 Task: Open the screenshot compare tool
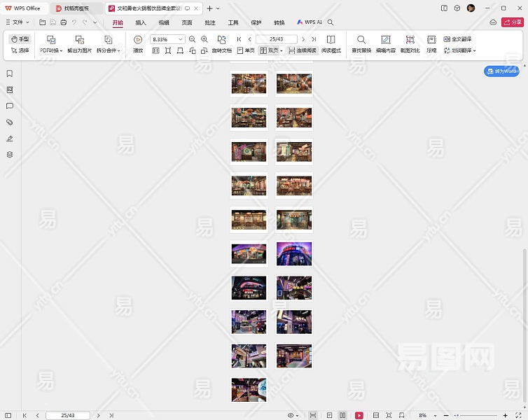[410, 43]
